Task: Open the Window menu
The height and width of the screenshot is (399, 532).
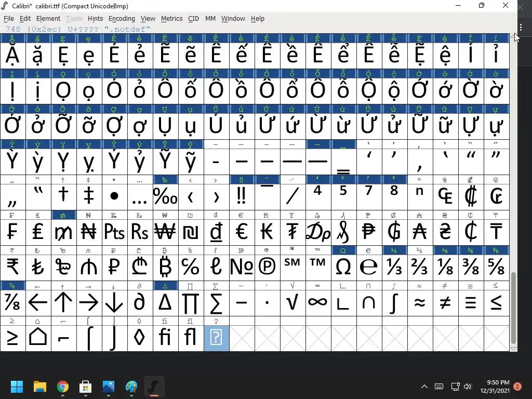Action: (233, 19)
